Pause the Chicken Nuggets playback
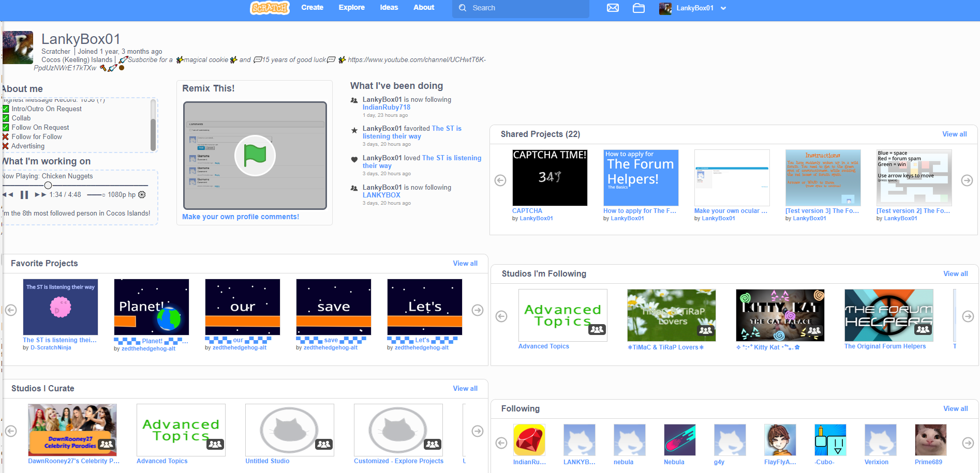 click(24, 195)
